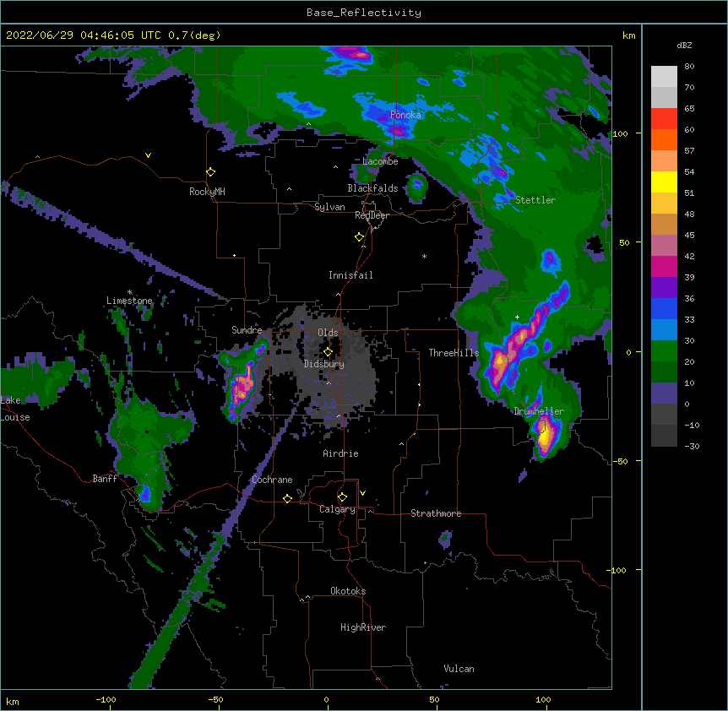Click the white plus marker north of ThreeHills

pyautogui.click(x=517, y=317)
